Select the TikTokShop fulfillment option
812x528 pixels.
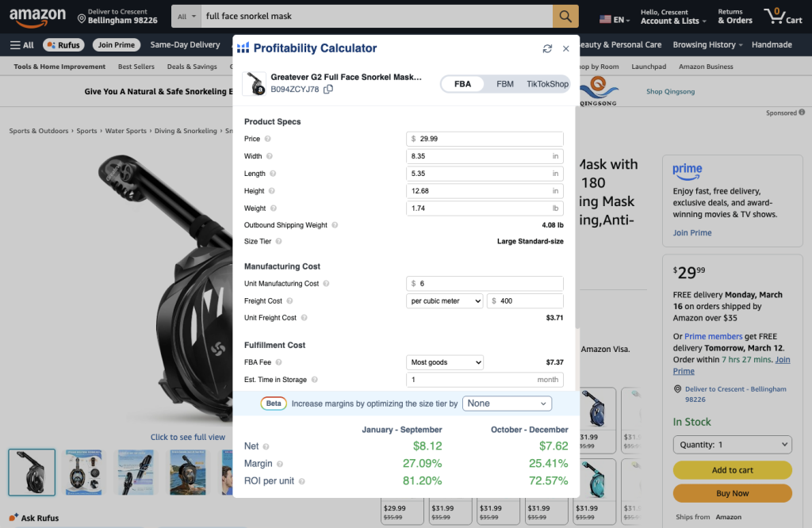coord(547,84)
